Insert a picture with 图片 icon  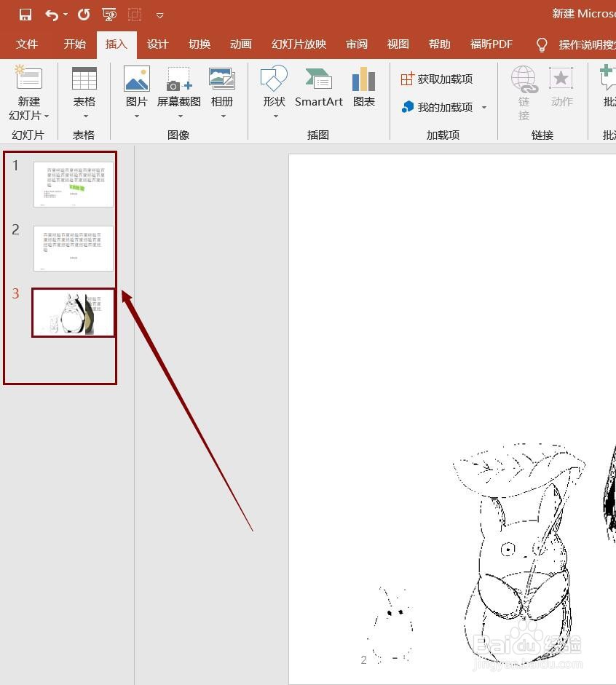(x=137, y=78)
